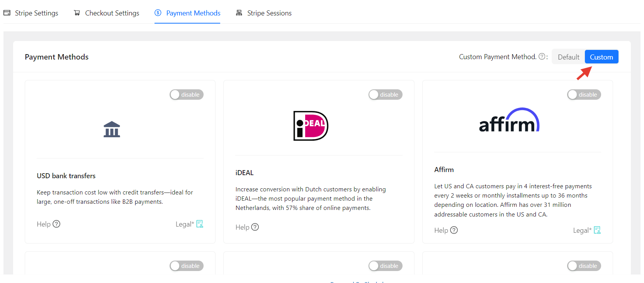Open the Checkout Settings tab
This screenshot has width=644, height=283.
tap(107, 13)
